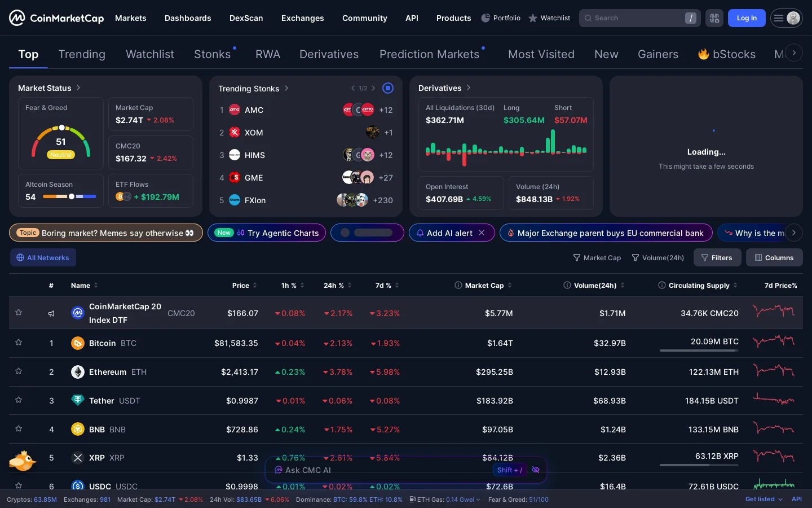Click the Tether coin logo

point(78,401)
